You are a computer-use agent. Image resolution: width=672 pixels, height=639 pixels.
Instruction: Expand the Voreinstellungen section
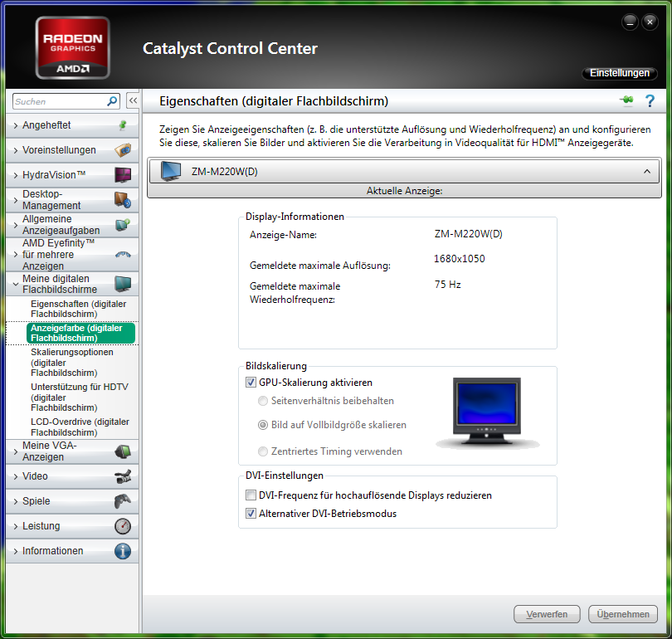16,150
